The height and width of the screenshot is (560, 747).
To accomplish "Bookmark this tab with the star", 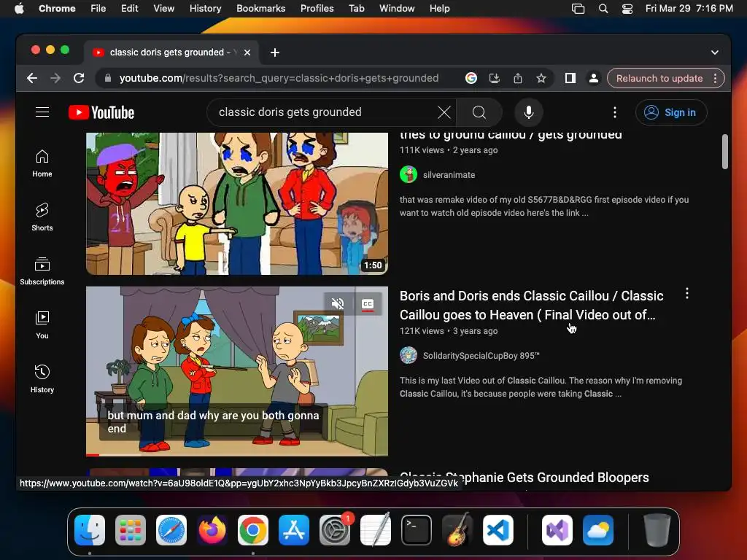I will (541, 78).
